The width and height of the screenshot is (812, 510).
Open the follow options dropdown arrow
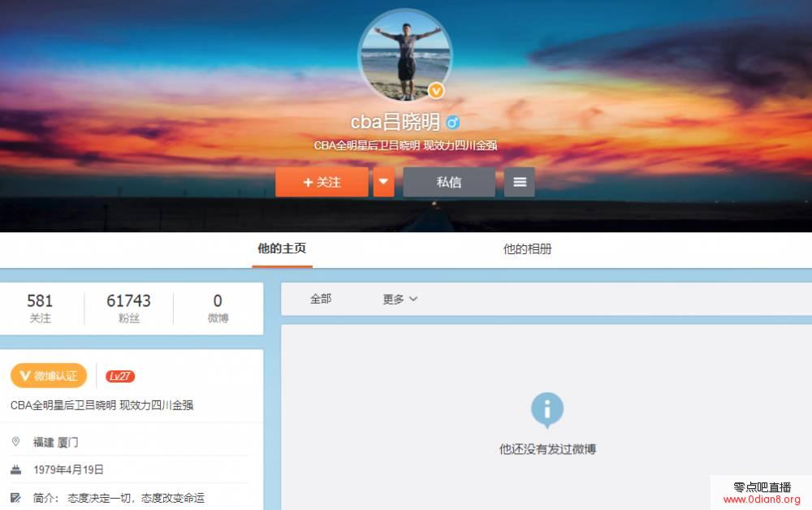coord(384,182)
